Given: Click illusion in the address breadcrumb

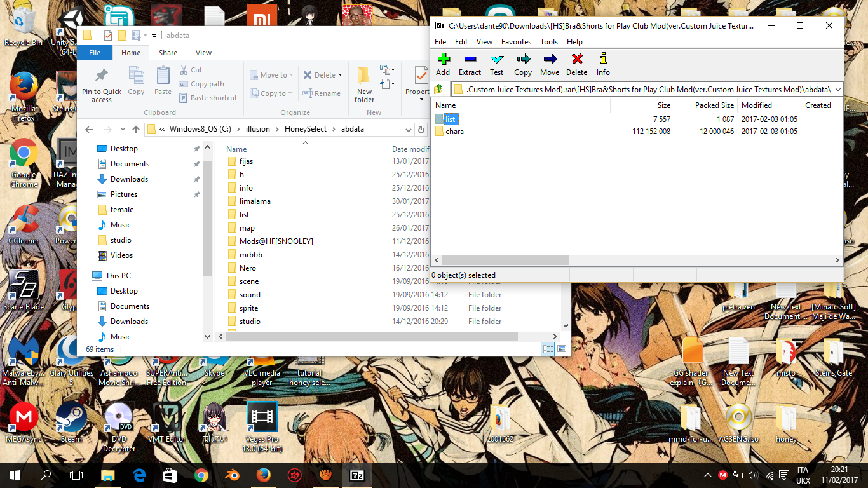Looking at the screenshot, I should click(258, 129).
